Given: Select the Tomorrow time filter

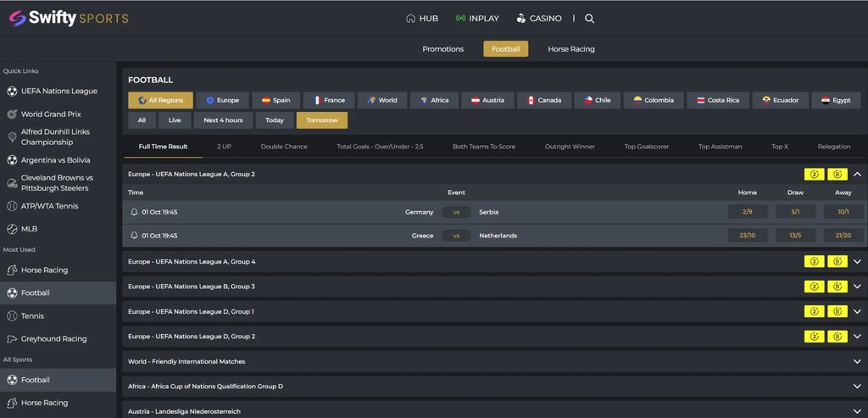Looking at the screenshot, I should pyautogui.click(x=322, y=120).
